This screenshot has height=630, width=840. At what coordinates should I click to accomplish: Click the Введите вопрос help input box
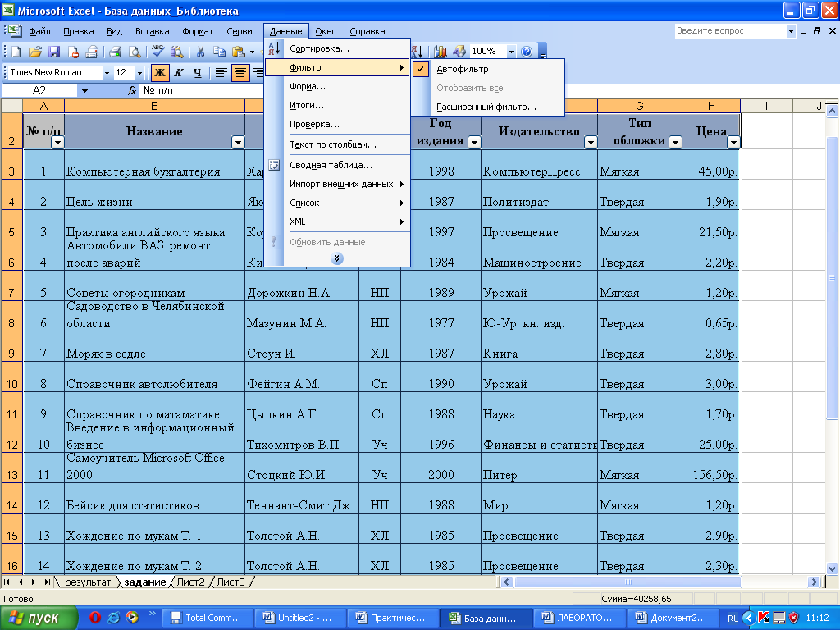[x=729, y=31]
